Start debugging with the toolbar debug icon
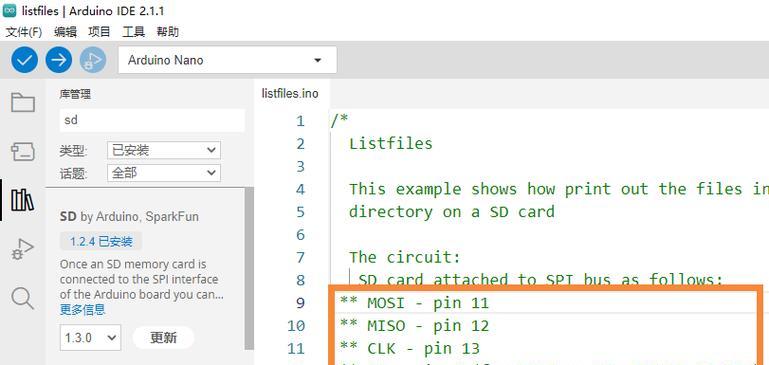Image resolution: width=769 pixels, height=365 pixels. click(x=93, y=60)
